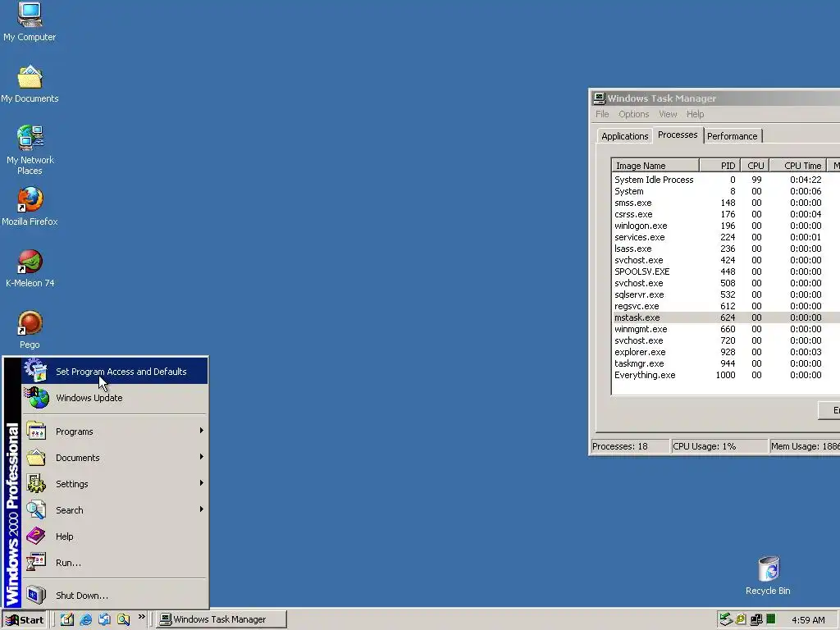
Task: Expand the Documents submenu arrow
Action: point(202,457)
